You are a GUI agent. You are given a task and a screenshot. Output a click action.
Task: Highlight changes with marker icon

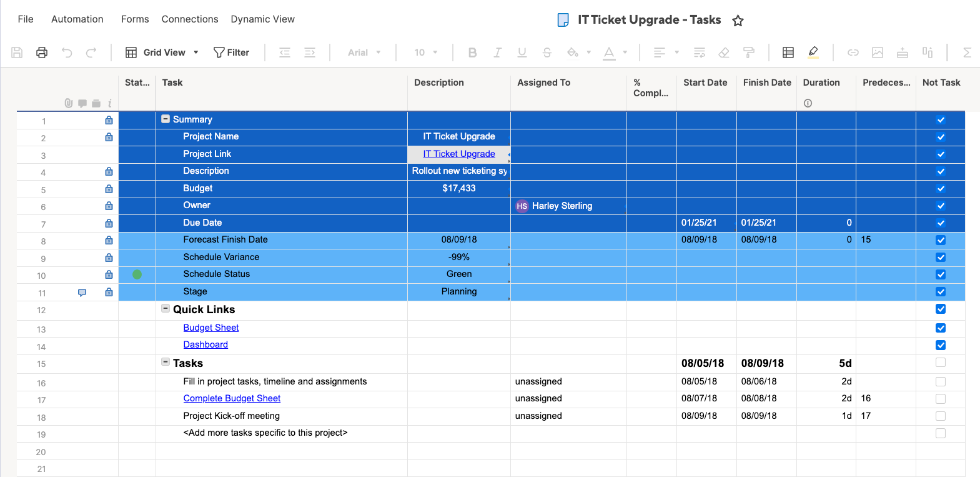coord(813,53)
